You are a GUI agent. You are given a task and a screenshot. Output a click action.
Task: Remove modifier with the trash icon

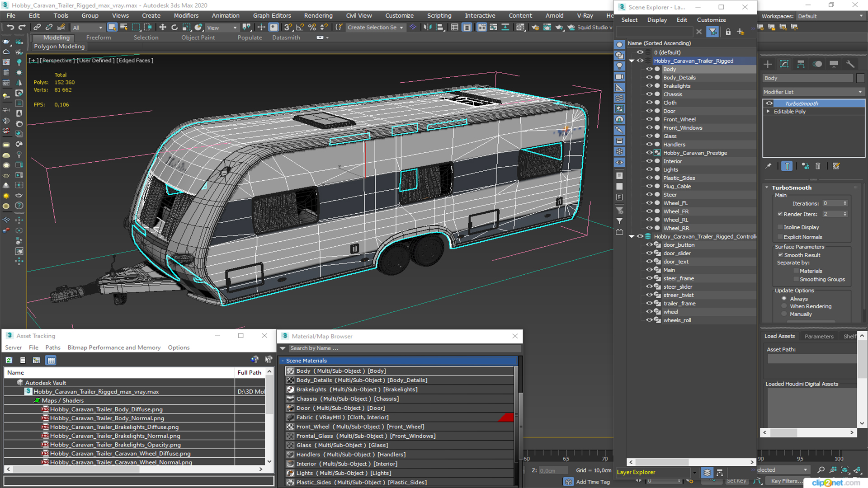[x=818, y=166]
